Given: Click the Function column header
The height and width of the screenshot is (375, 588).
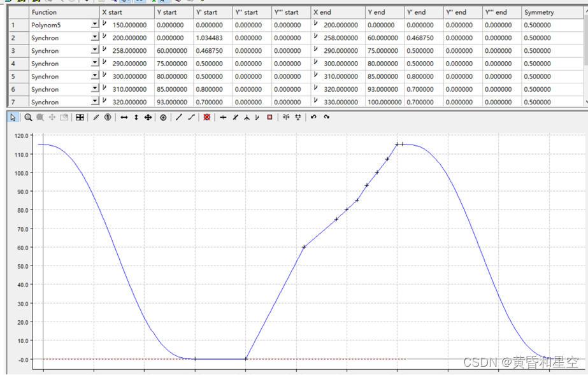Looking at the screenshot, I should click(64, 12).
